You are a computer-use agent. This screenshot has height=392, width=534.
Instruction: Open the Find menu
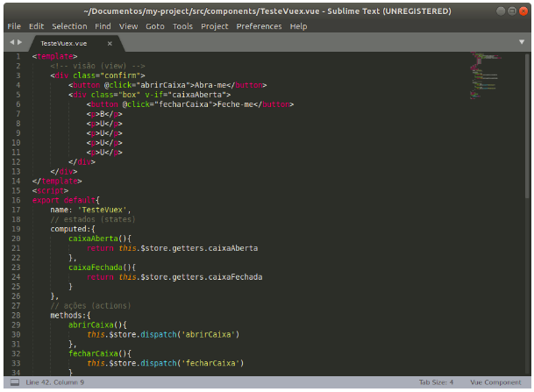point(103,26)
